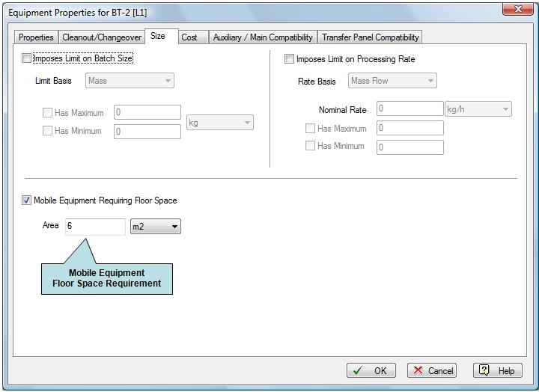Select the Auxiliary / Main Compatibility tab
This screenshot has width=539, height=392.
pyautogui.click(x=263, y=37)
